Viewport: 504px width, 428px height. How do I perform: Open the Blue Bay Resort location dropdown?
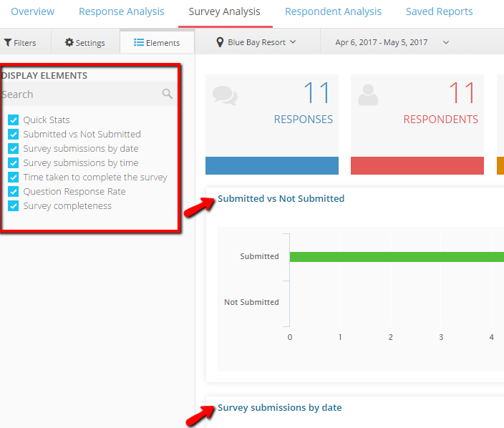(x=256, y=42)
